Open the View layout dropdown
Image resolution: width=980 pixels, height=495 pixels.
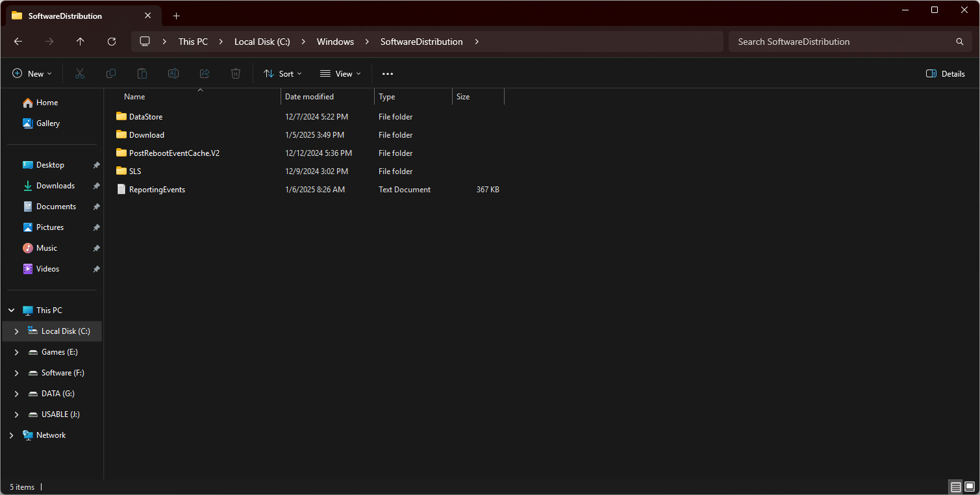click(x=340, y=73)
